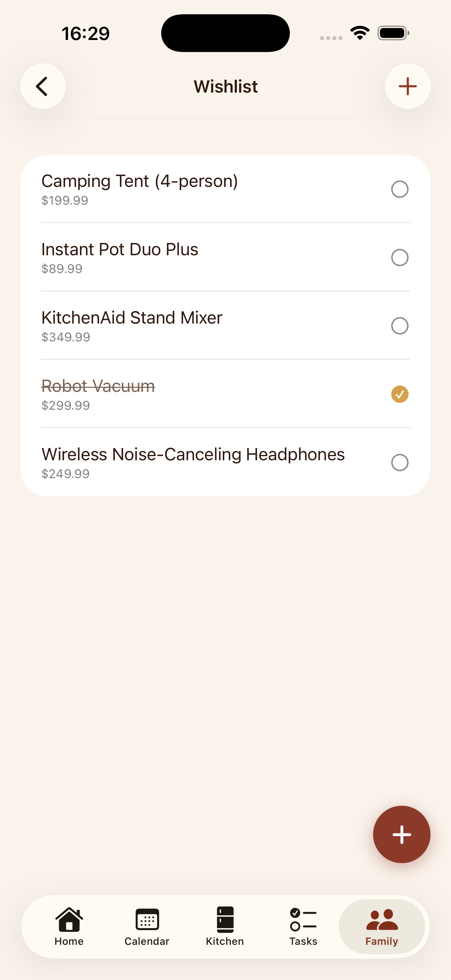Tap the crossed-out Robot Vacuum title
The width and height of the screenshot is (451, 980).
click(x=98, y=386)
